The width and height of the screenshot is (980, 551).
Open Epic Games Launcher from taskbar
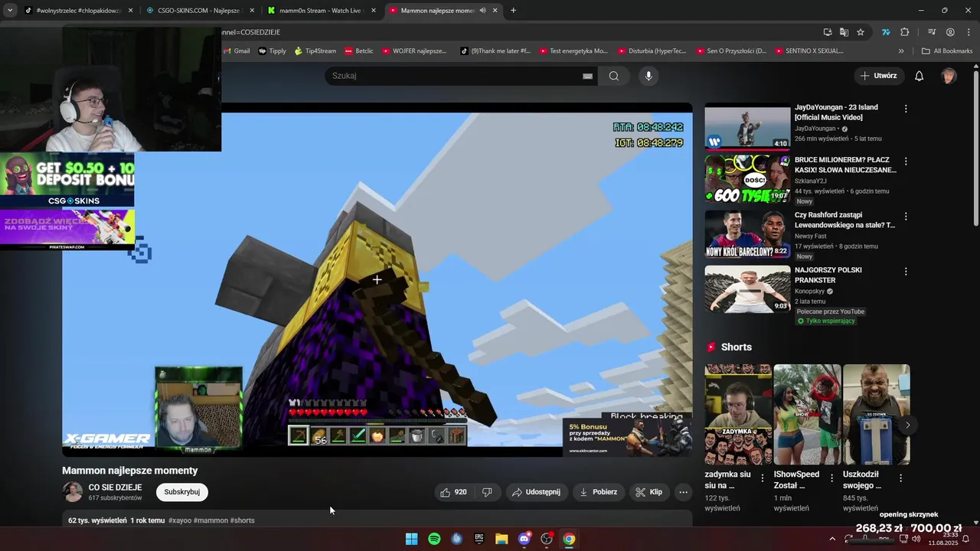click(479, 539)
